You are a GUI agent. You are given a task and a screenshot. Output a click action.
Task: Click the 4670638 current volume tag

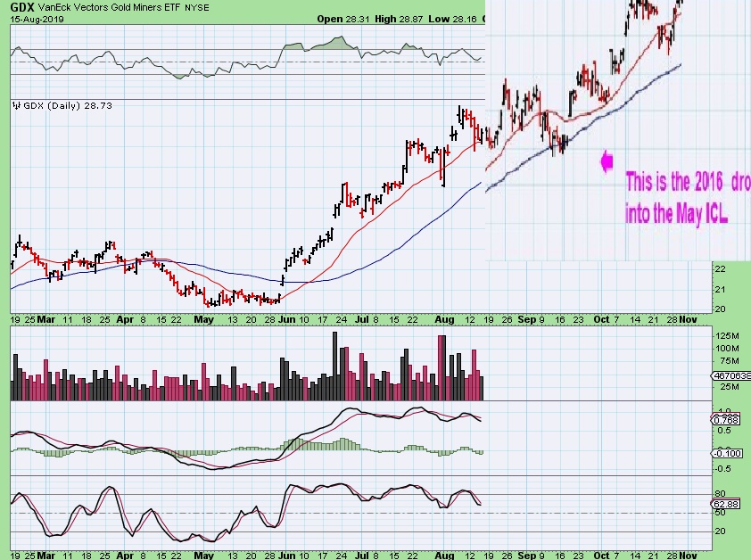tap(731, 376)
